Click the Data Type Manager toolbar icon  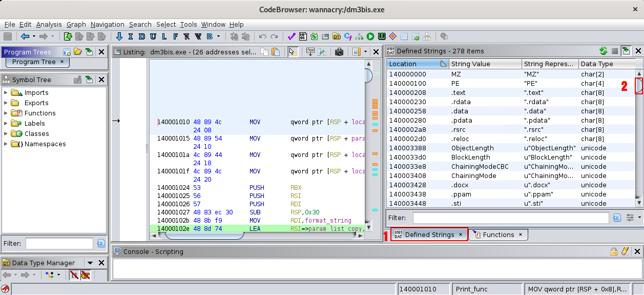pos(337,36)
